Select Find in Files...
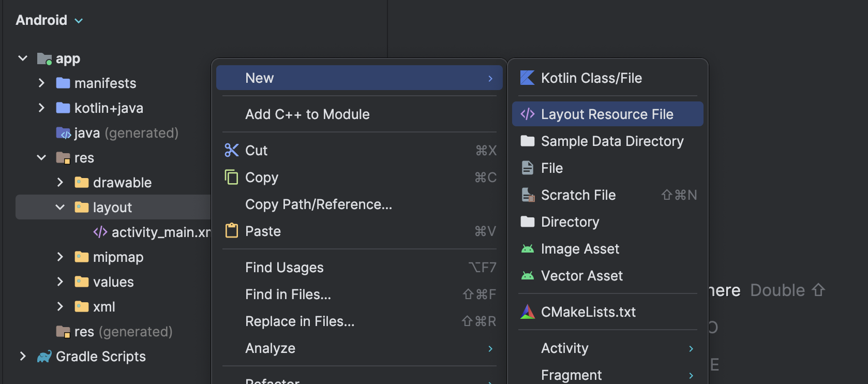This screenshot has width=868, height=384. pos(360,294)
